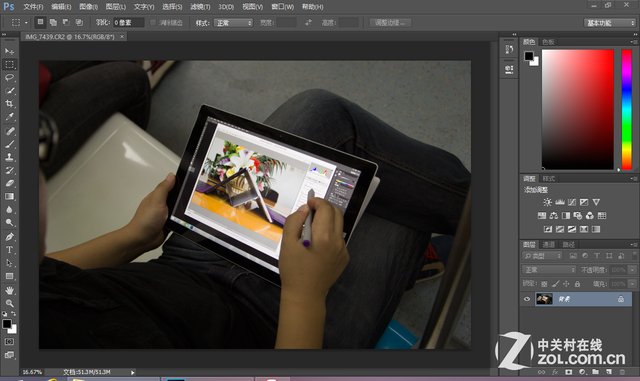The width and height of the screenshot is (640, 381).
Task: Click Add Layer Mask at Layers panel bottom
Action: pyautogui.click(x=569, y=372)
